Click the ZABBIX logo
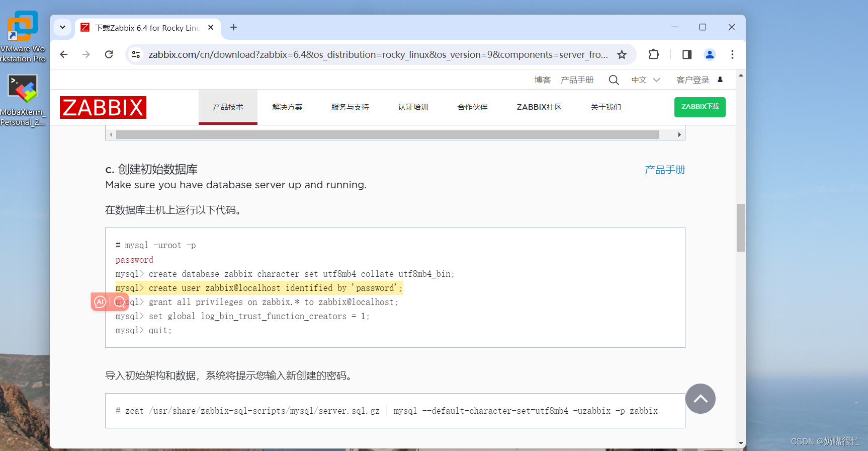868x451 pixels. pos(103,107)
